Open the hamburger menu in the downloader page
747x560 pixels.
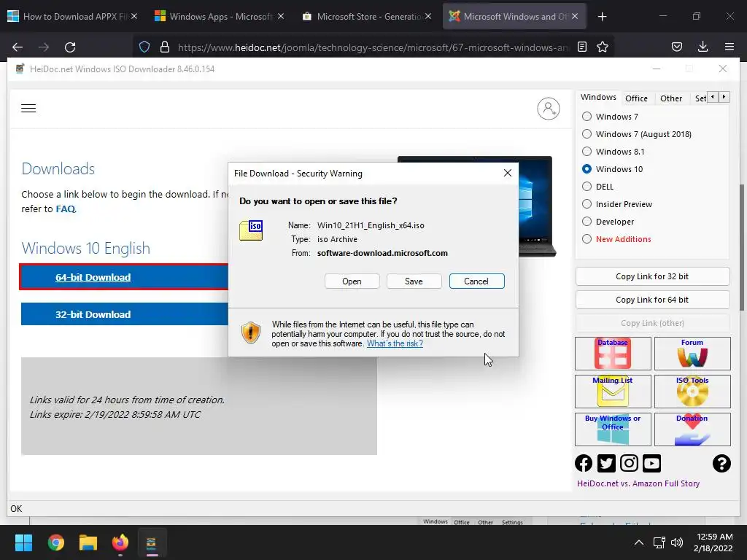tap(28, 108)
